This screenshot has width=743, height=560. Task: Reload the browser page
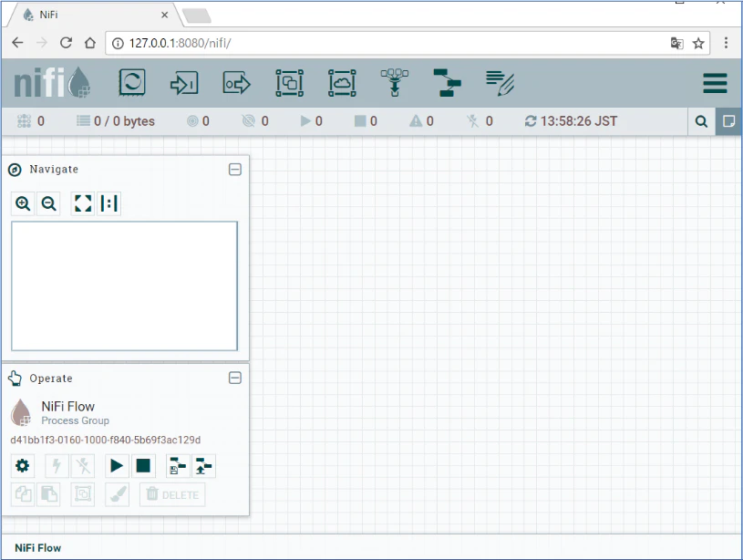66,43
